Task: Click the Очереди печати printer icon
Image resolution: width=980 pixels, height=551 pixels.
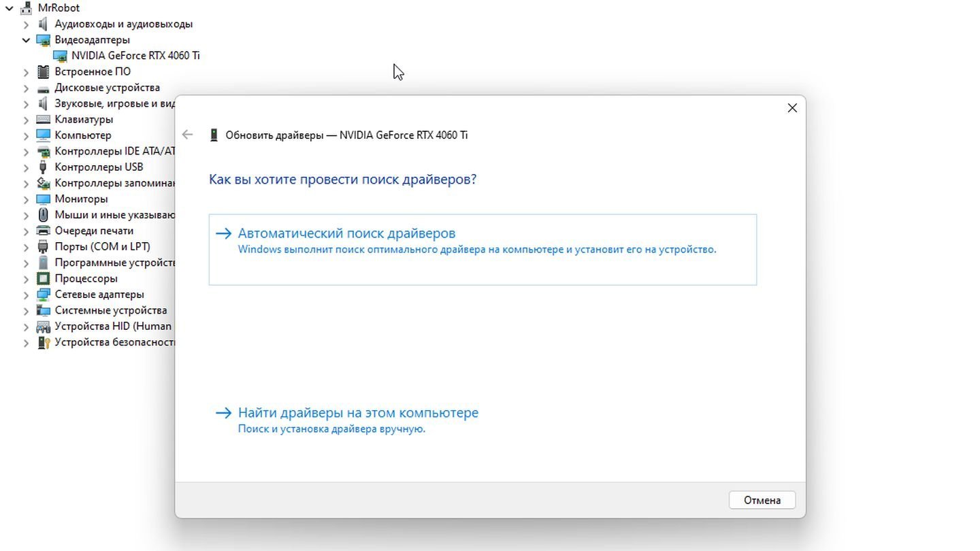Action: [x=43, y=231]
